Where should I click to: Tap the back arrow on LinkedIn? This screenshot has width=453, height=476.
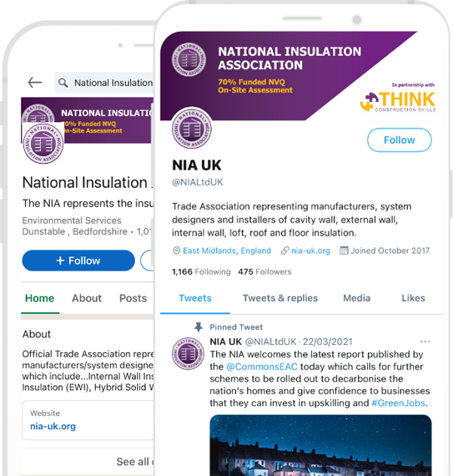click(35, 83)
